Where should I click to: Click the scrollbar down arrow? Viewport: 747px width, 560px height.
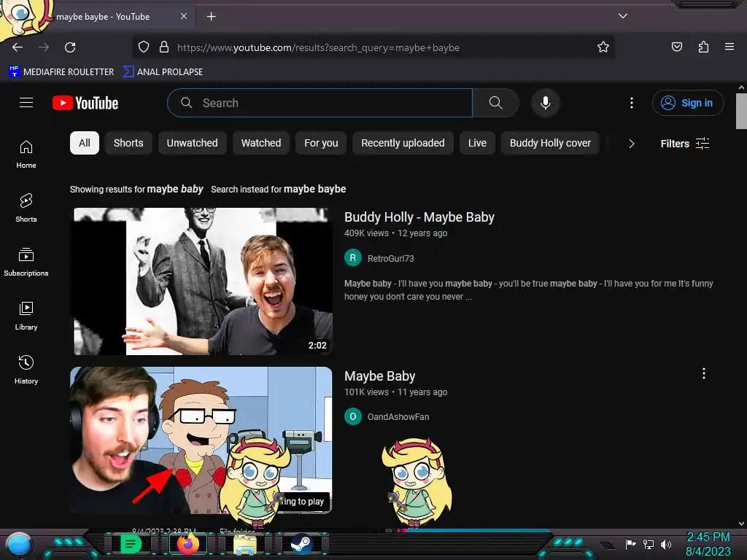click(x=741, y=523)
